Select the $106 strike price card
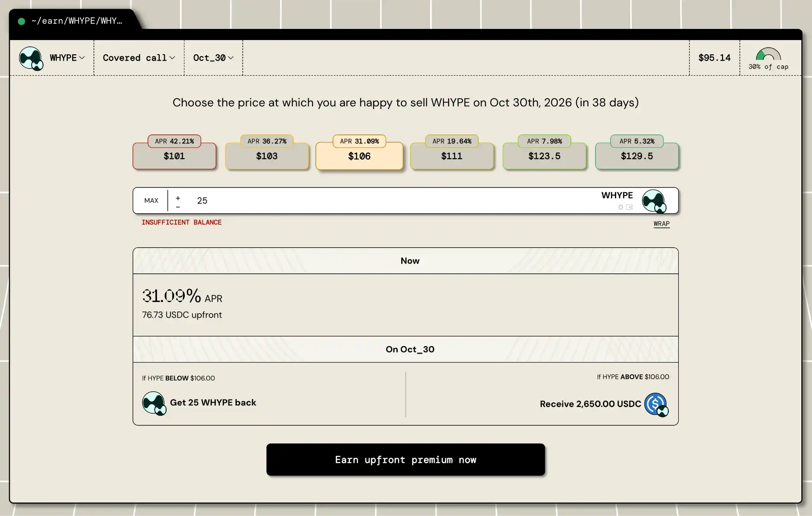 tap(359, 156)
